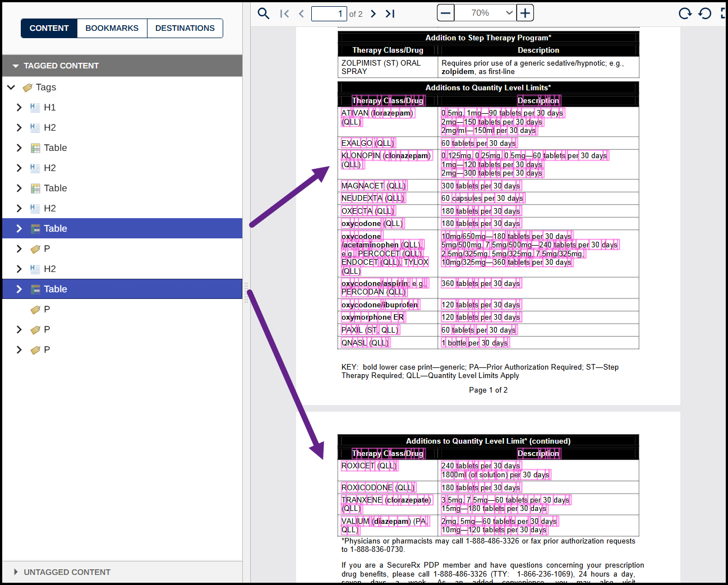Expand the chevron of the first H2 tag
The width and height of the screenshot is (728, 585).
click(19, 127)
